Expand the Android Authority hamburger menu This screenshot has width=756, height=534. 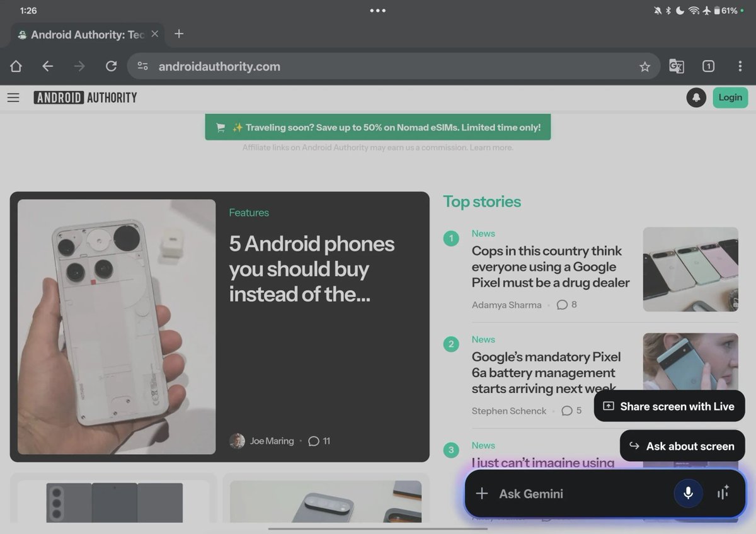[13, 98]
